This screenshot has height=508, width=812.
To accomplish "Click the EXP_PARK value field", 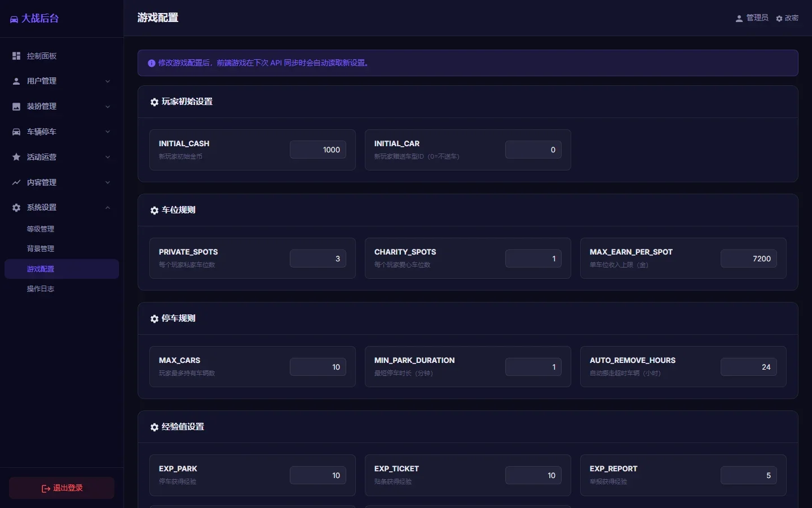I will (318, 475).
